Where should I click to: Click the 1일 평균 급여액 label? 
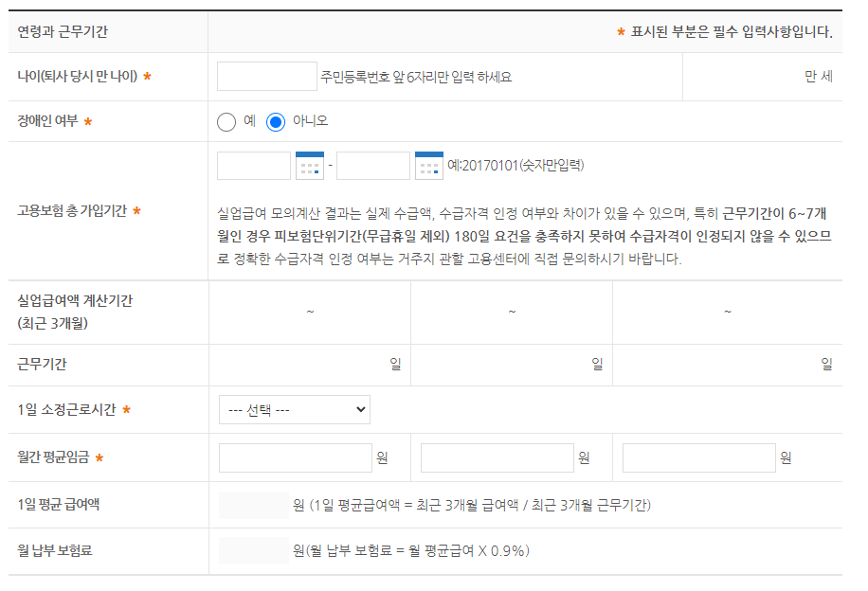(58, 504)
